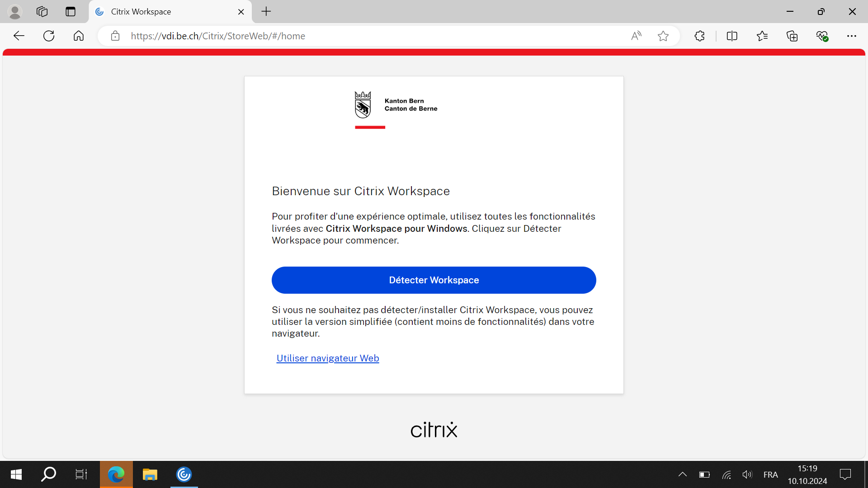Close the Citrix Workspace tab
Screen dimensions: 868x488
point(241,12)
